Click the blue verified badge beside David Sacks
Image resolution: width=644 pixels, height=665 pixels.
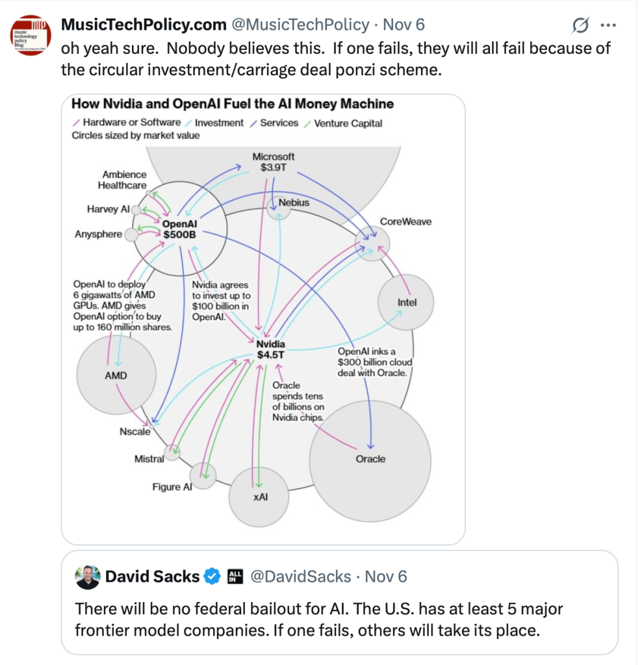coord(213,576)
